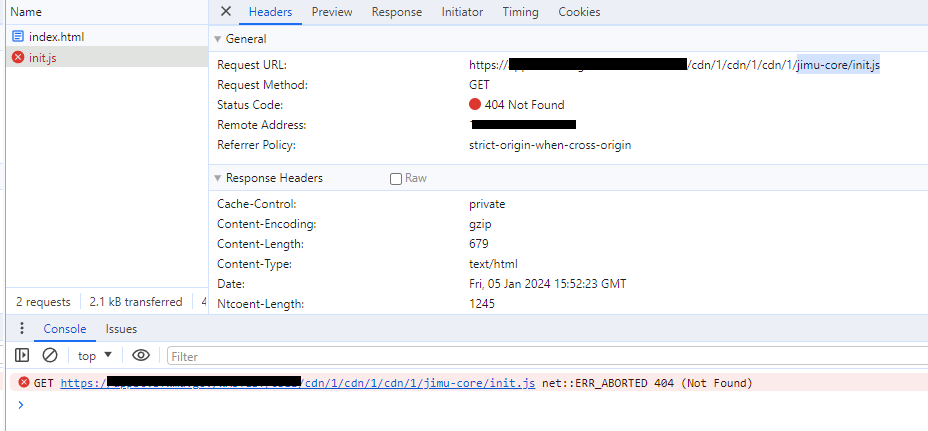Click the index.html document icon
Viewport: 928px width, 431px height.
tap(18, 36)
